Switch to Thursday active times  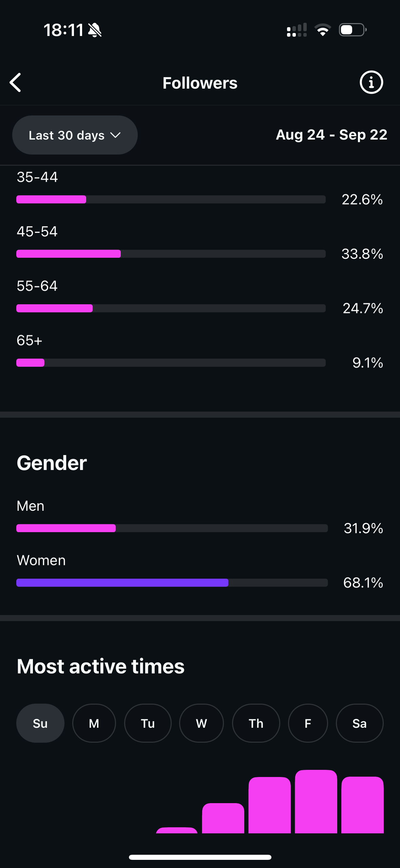coord(256,723)
